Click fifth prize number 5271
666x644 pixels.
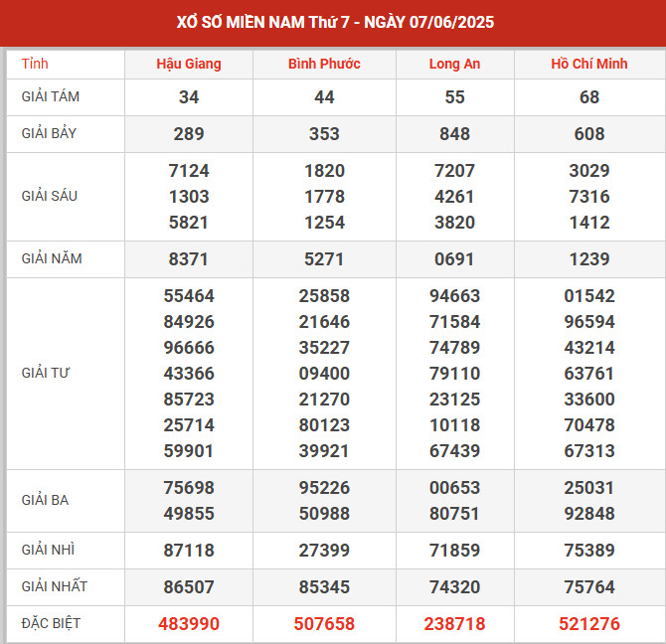point(324,259)
